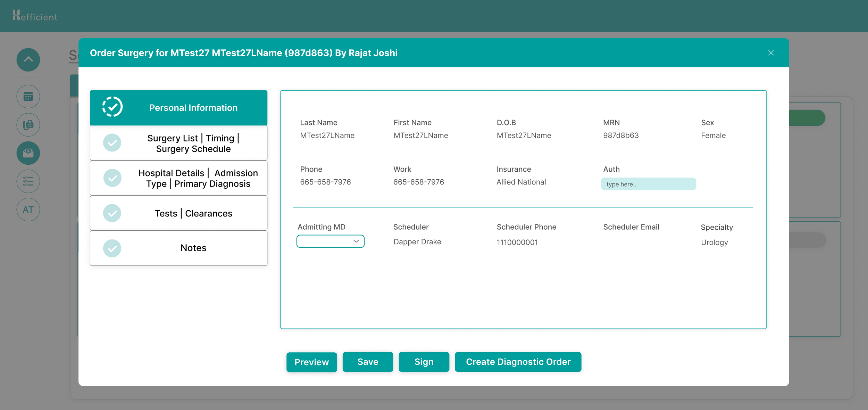Select the Personal Information tab
The width and height of the screenshot is (868, 410).
click(193, 108)
